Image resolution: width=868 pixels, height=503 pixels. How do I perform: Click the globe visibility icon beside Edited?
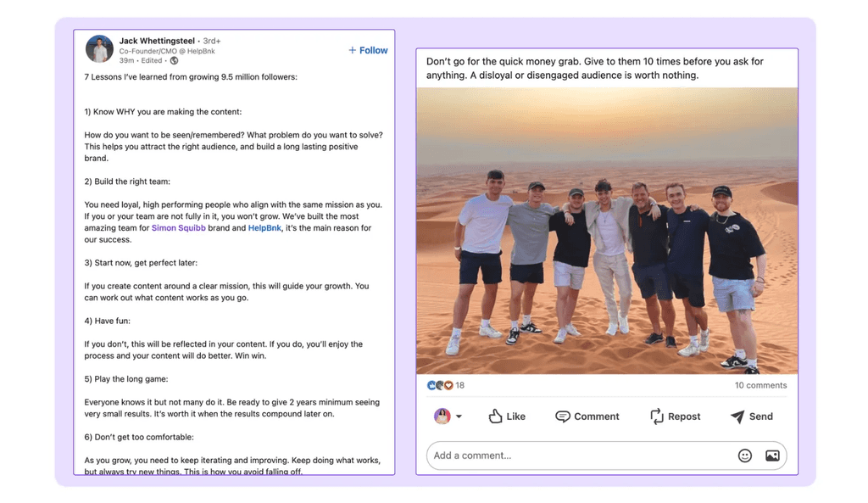(x=173, y=61)
